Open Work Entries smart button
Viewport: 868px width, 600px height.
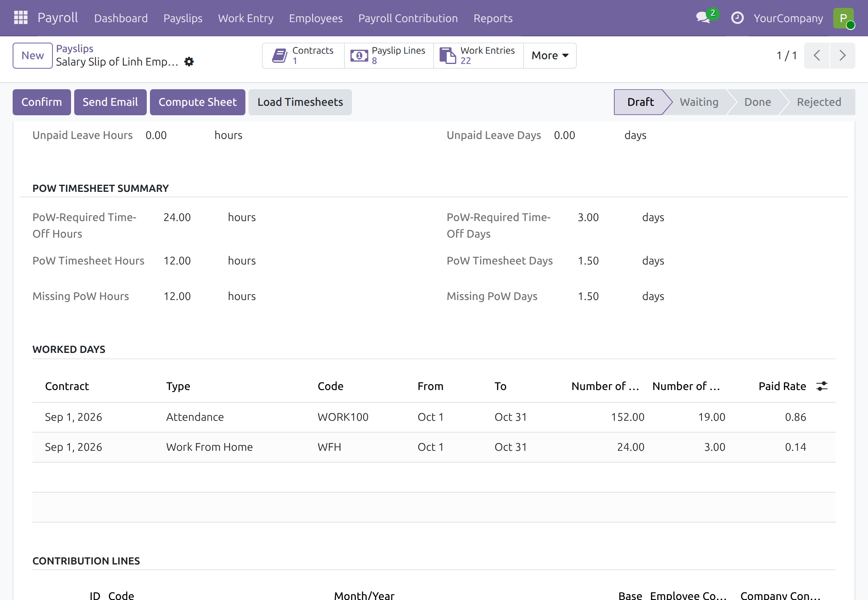[x=479, y=56]
